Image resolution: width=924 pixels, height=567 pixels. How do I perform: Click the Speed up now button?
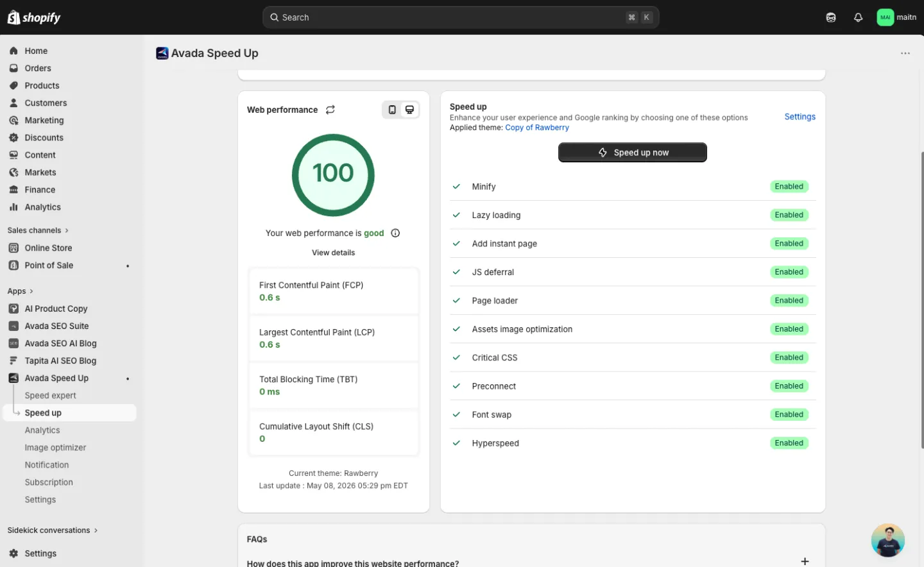(x=632, y=153)
